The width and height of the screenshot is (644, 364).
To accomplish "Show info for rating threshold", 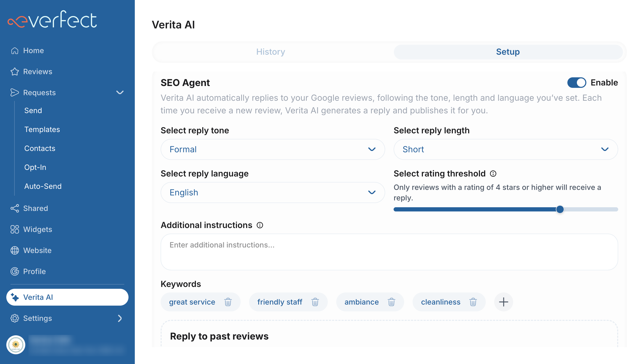I will (493, 174).
